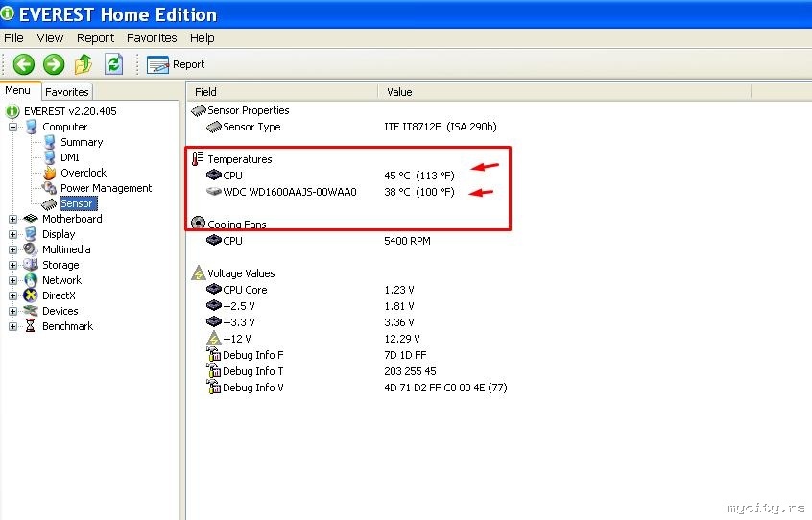Go up one level with Up icon

click(x=84, y=64)
